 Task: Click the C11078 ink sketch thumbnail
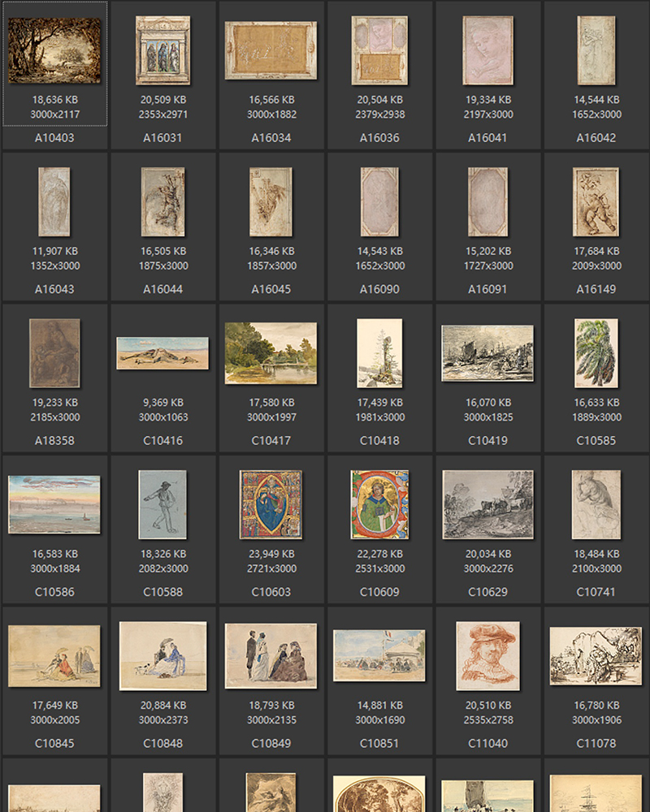point(596,656)
